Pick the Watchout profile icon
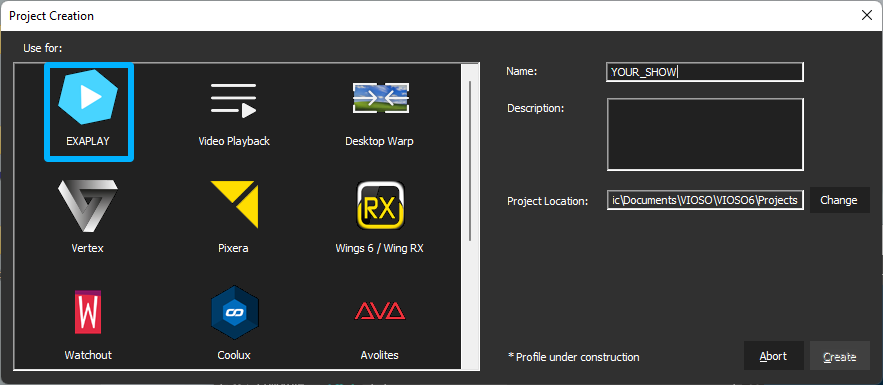 (88, 312)
